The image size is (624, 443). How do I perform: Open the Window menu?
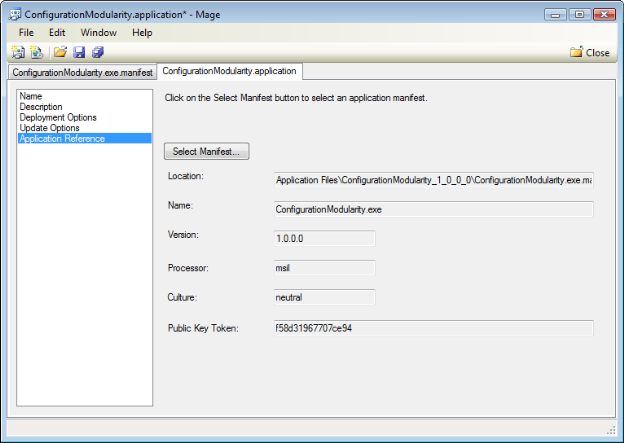pyautogui.click(x=99, y=33)
